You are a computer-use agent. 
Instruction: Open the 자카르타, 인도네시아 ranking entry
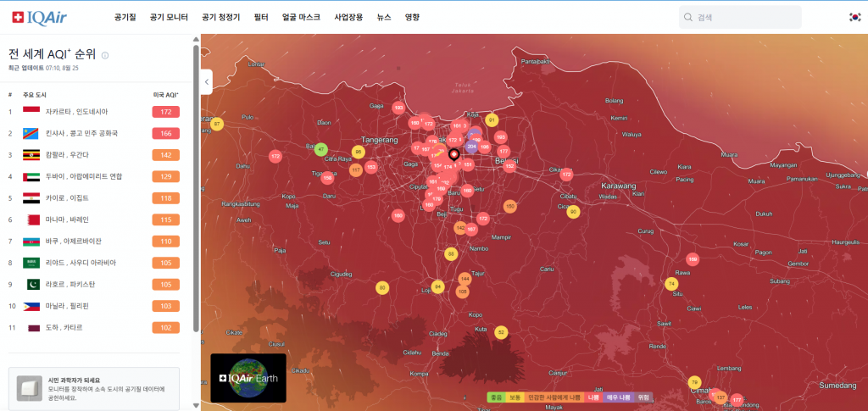76,112
